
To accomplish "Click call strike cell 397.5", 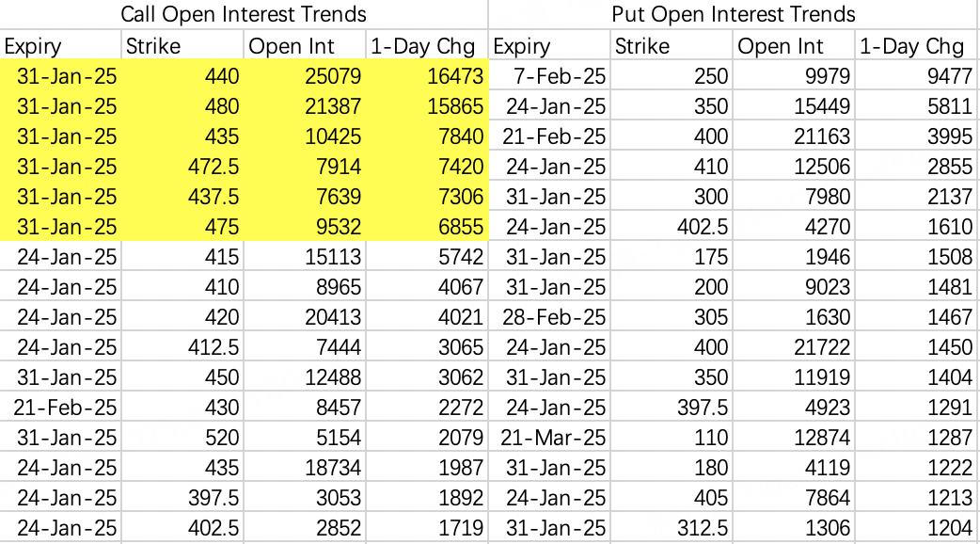I will [x=182, y=498].
